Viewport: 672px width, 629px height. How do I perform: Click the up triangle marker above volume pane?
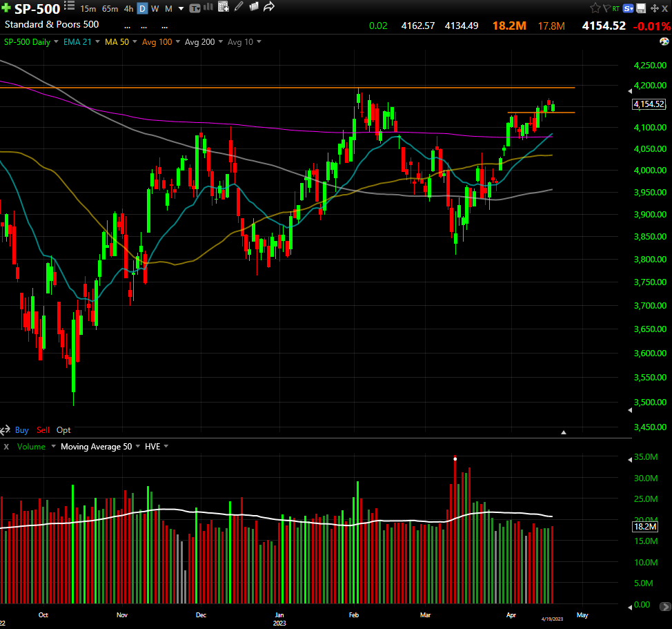point(564,432)
